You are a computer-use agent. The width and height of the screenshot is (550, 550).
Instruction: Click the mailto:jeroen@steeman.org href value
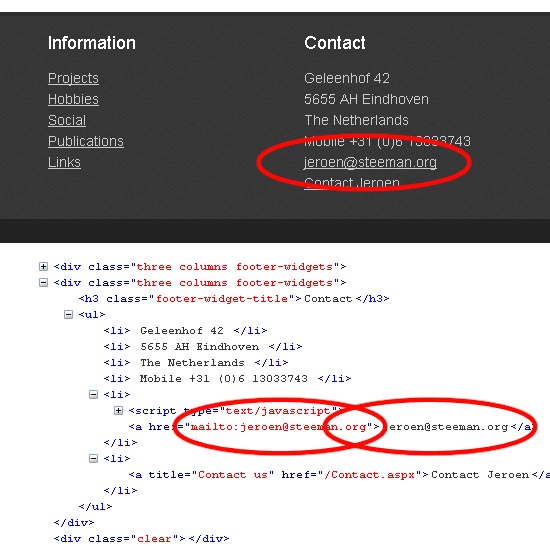click(x=279, y=427)
